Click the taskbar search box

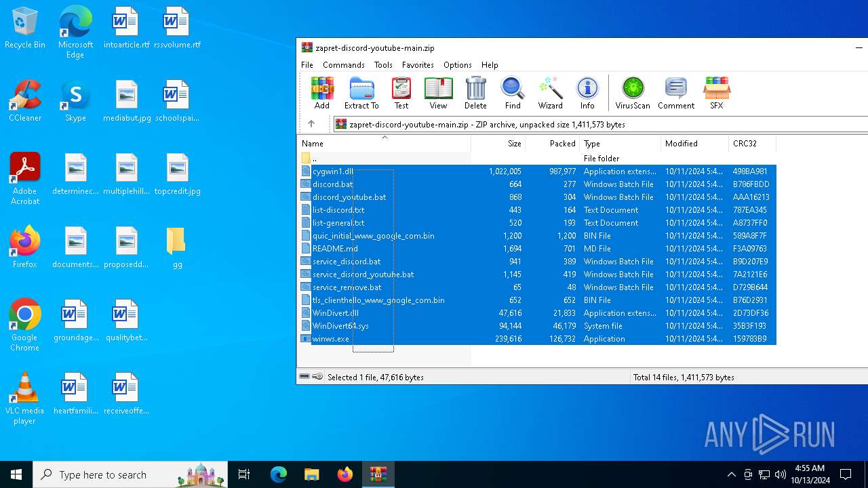(x=130, y=474)
